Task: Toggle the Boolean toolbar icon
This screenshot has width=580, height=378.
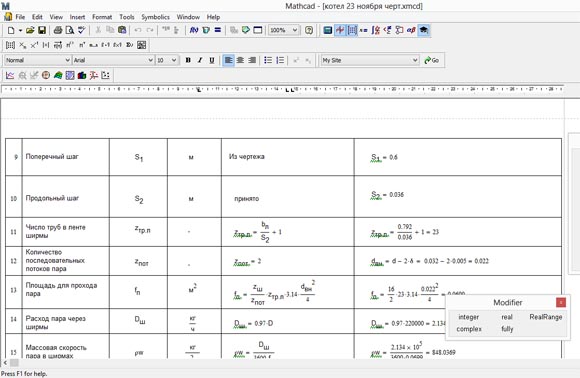Action: pos(387,30)
